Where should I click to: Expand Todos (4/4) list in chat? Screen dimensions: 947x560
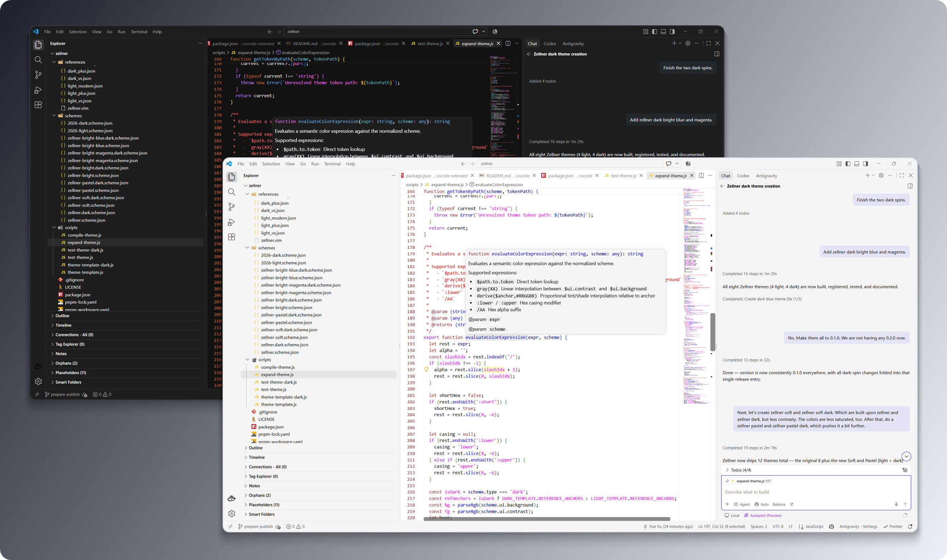(727, 470)
